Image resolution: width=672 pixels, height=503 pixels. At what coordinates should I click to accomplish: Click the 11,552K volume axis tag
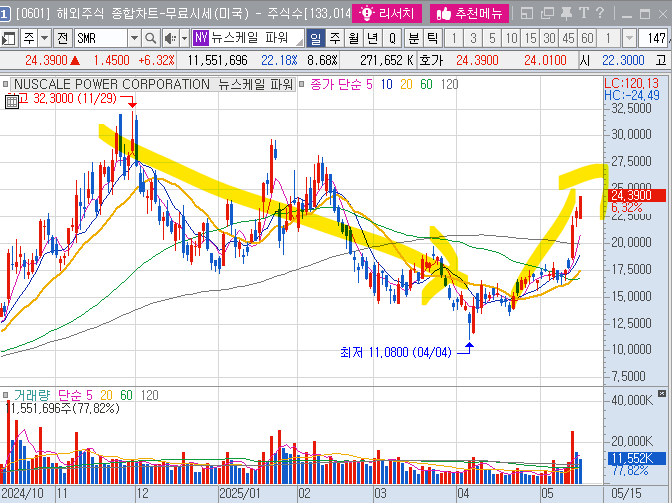tap(637, 458)
